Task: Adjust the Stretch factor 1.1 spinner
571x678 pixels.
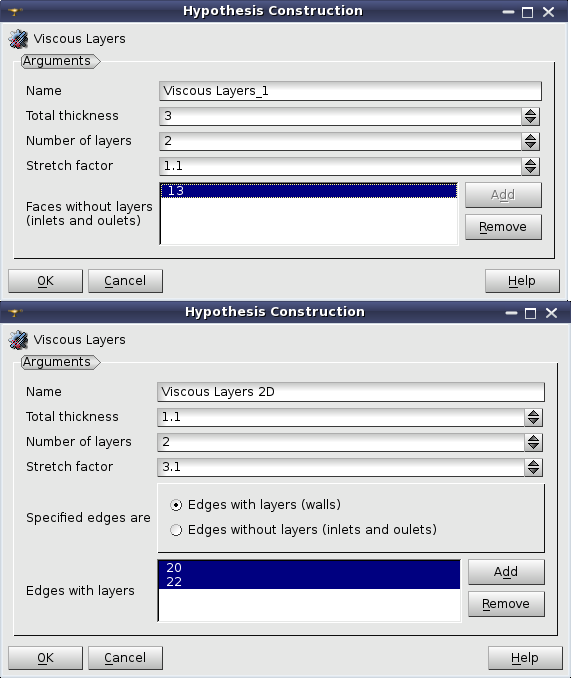Action: (530, 166)
